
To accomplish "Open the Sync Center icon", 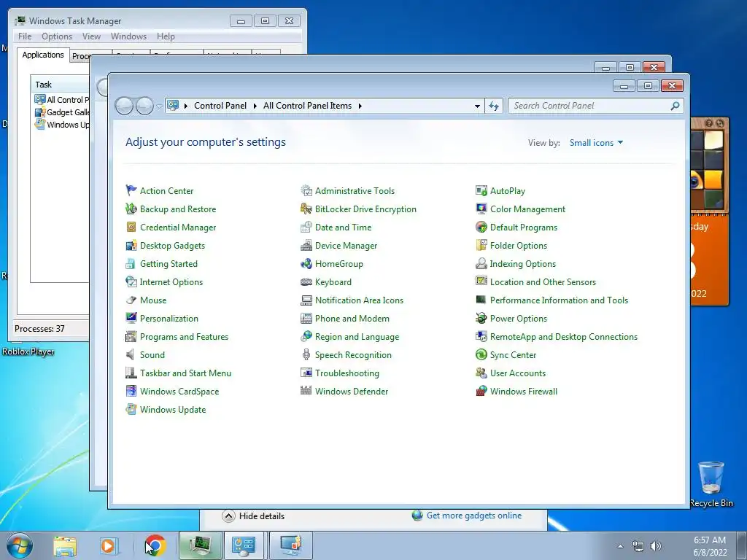I will (481, 355).
